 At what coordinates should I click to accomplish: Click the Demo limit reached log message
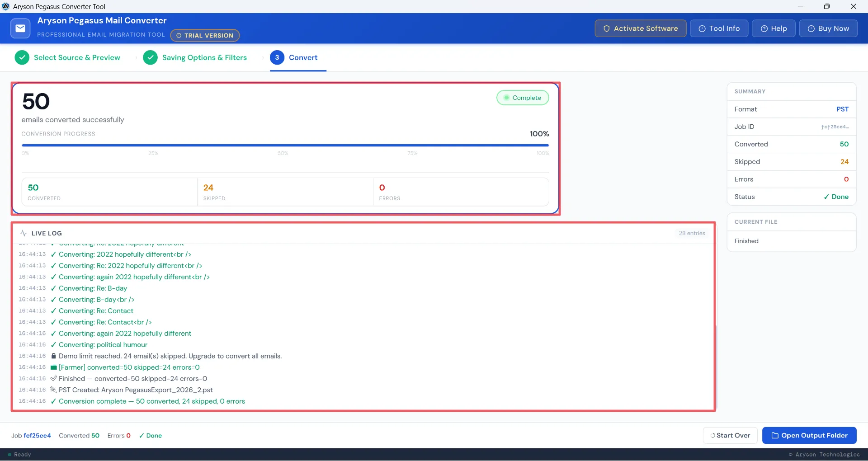click(x=170, y=356)
